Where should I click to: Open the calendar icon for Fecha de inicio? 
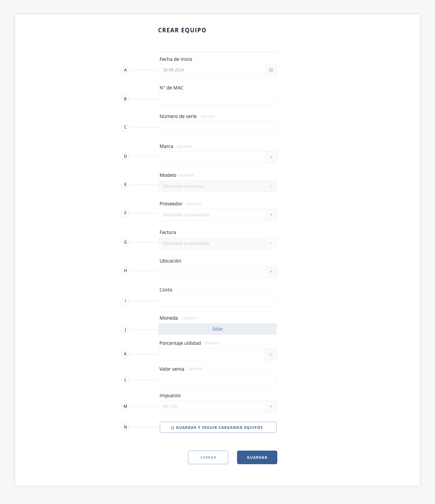271,70
